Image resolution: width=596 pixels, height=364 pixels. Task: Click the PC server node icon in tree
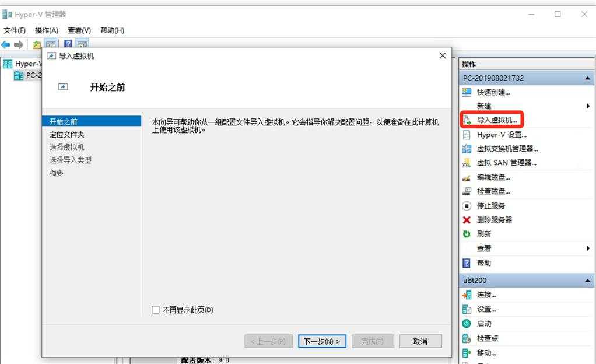click(19, 75)
